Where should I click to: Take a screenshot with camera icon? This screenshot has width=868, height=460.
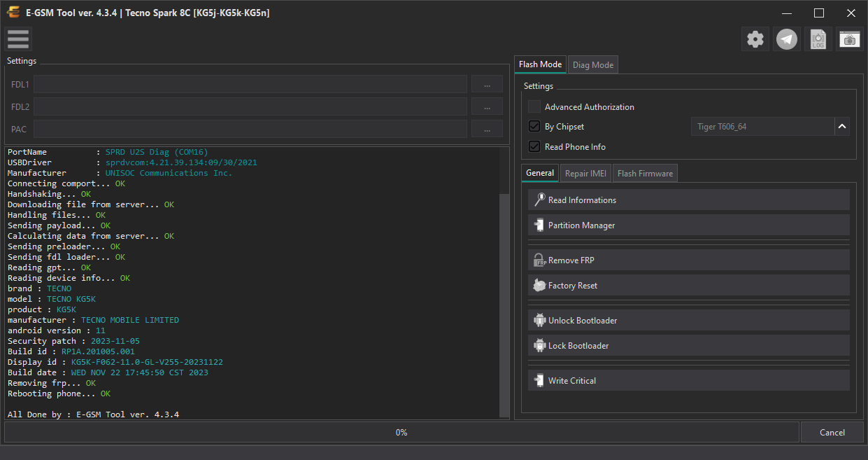[x=850, y=39]
